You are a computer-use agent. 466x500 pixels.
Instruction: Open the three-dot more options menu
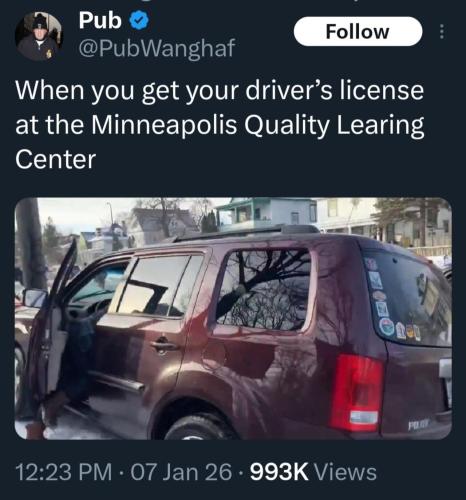coord(442,32)
